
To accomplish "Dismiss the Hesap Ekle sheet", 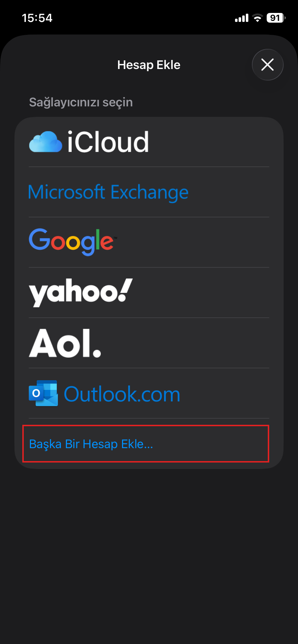I will coord(267,65).
